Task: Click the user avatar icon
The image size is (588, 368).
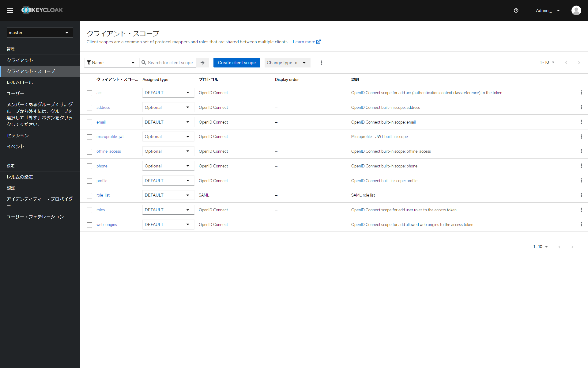Action: point(576,10)
